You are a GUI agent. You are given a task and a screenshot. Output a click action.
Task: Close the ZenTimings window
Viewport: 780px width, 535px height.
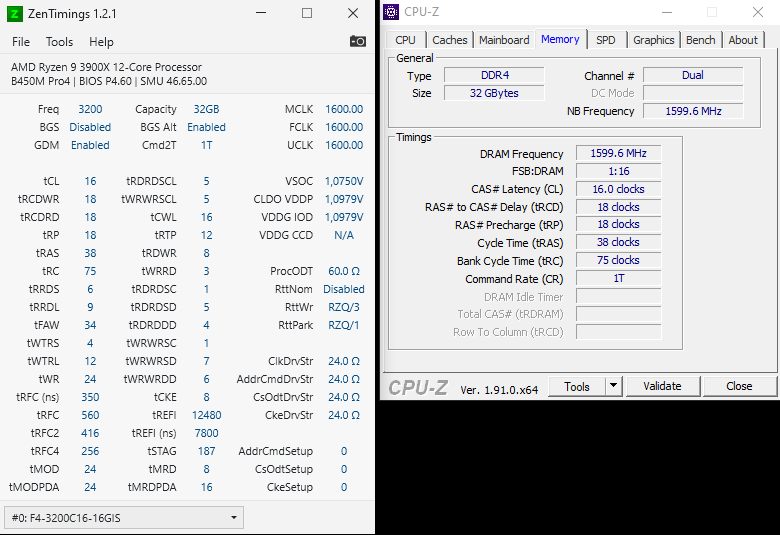click(353, 13)
